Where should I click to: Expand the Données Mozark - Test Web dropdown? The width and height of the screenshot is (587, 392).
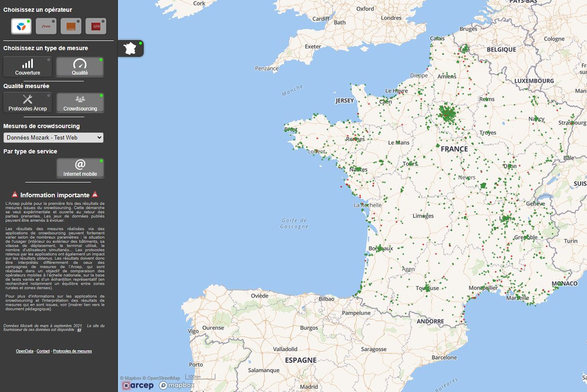(53, 138)
